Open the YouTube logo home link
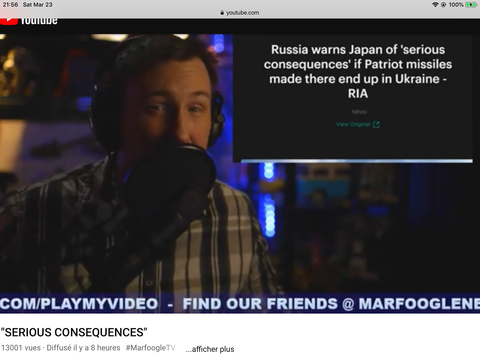This screenshot has height=360, width=480. click(x=29, y=21)
